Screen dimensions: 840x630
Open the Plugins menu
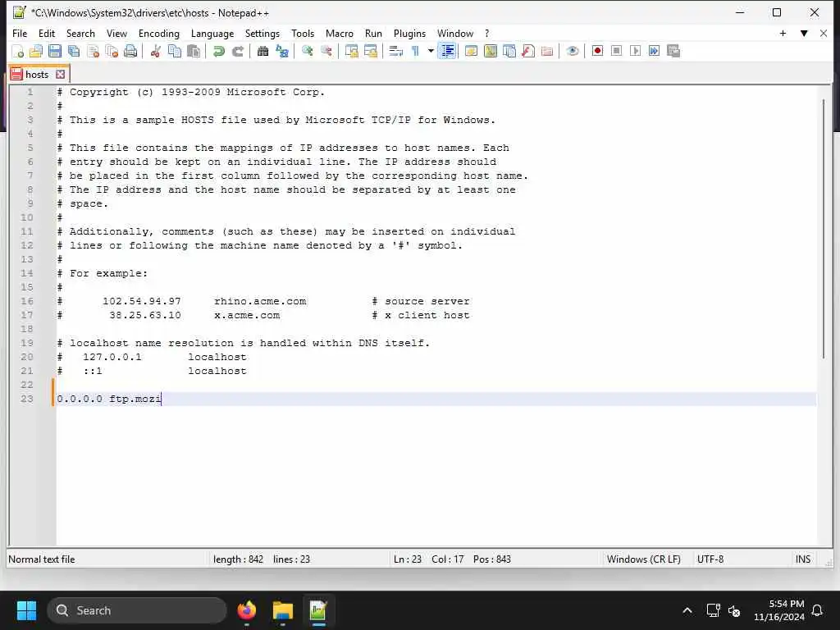tap(409, 33)
